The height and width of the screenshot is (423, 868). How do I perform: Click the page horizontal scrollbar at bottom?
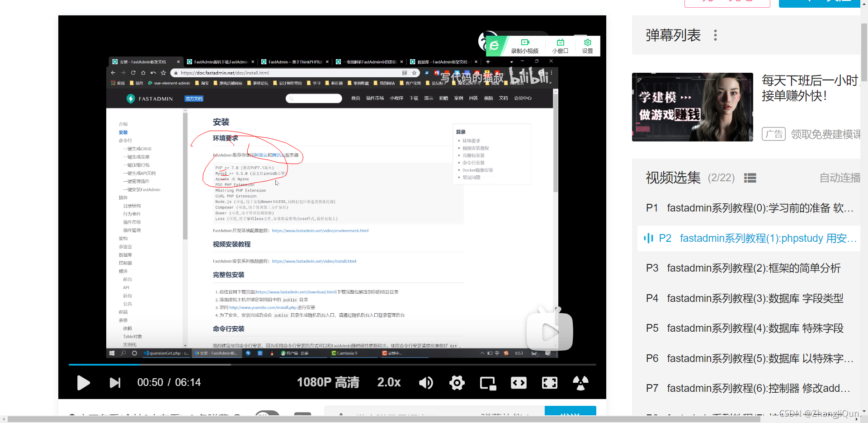coord(384,419)
